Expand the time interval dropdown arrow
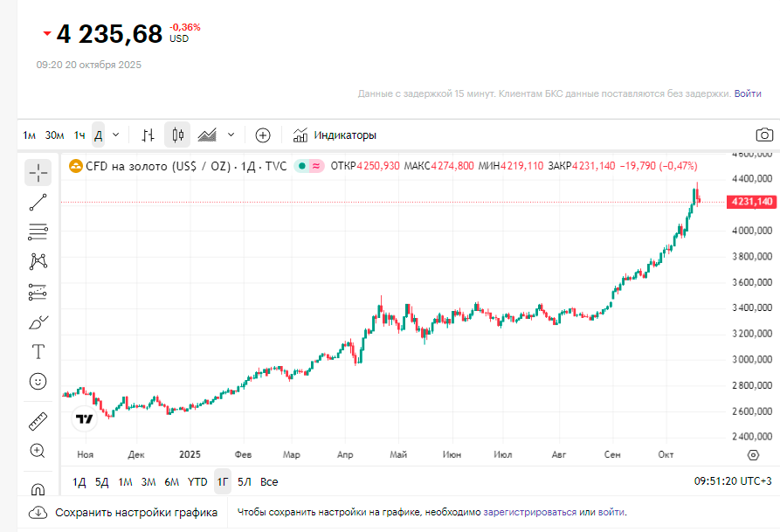This screenshot has height=532, width=780. tap(116, 135)
